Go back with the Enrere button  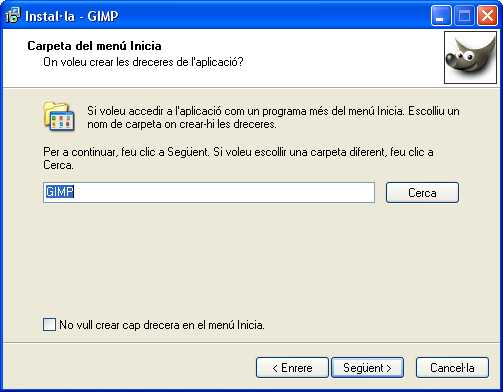point(292,368)
